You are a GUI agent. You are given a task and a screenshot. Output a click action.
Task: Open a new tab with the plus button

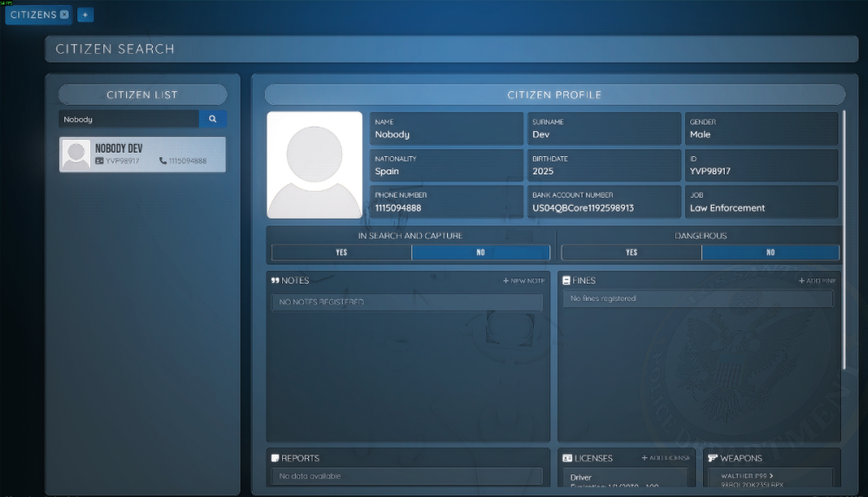(x=85, y=15)
